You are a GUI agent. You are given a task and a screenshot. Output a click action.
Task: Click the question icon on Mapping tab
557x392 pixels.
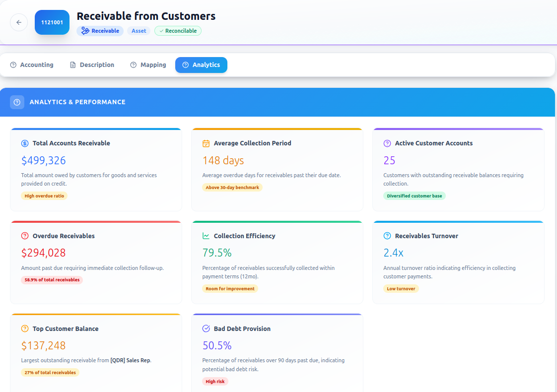[x=133, y=65]
